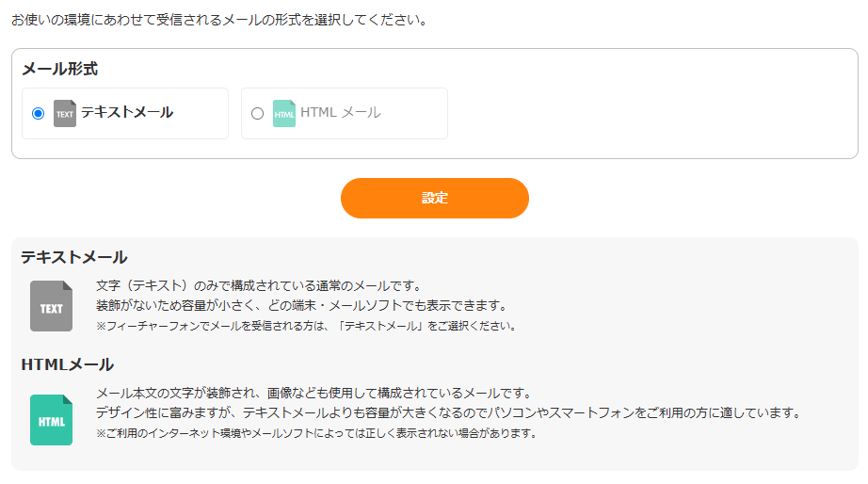Click the line starting デザイン性に富みますが
This screenshot has height=484, width=868.
(448, 412)
